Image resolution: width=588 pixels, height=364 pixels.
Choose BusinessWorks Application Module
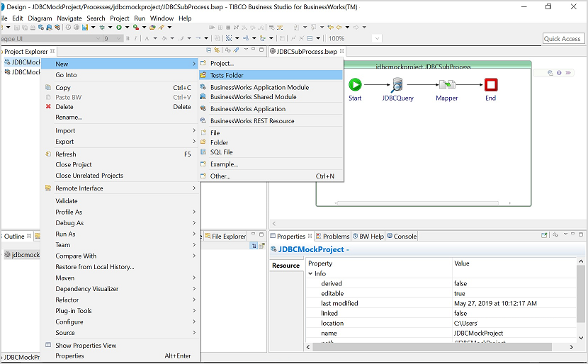(x=259, y=88)
